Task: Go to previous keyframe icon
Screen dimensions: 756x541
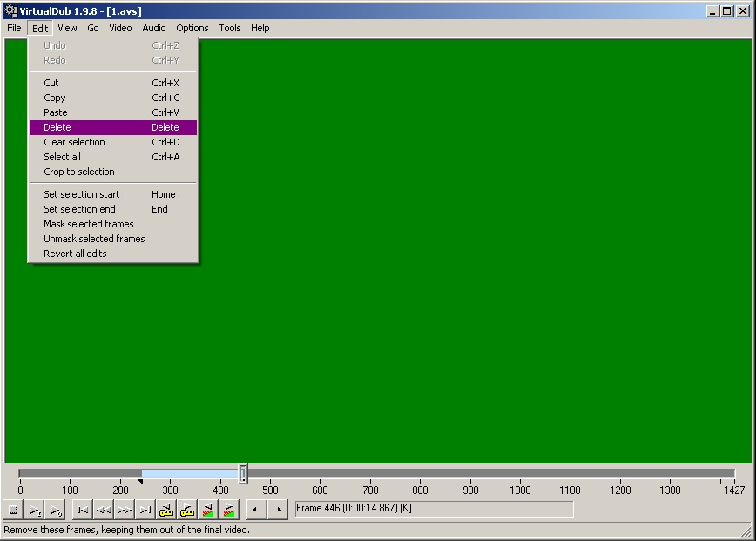Action: point(166,510)
